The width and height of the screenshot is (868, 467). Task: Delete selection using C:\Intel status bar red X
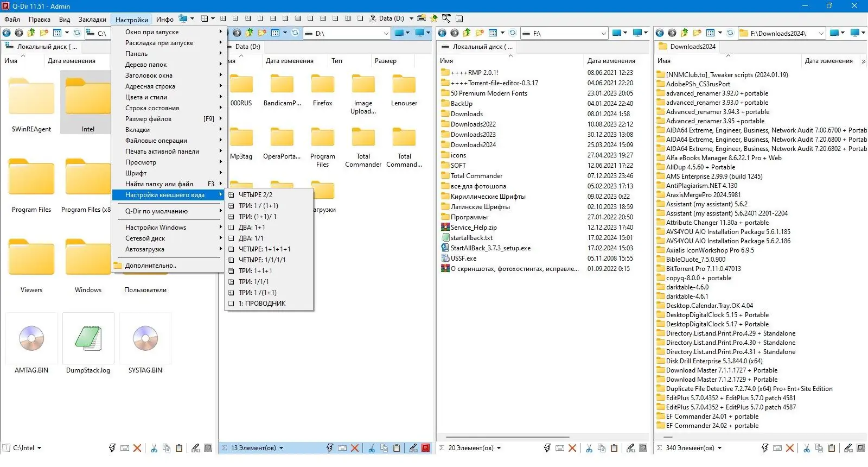pyautogui.click(x=137, y=448)
